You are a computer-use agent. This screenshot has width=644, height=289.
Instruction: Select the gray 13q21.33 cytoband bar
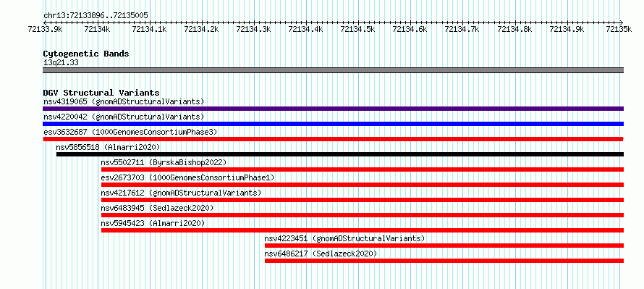tap(333, 70)
